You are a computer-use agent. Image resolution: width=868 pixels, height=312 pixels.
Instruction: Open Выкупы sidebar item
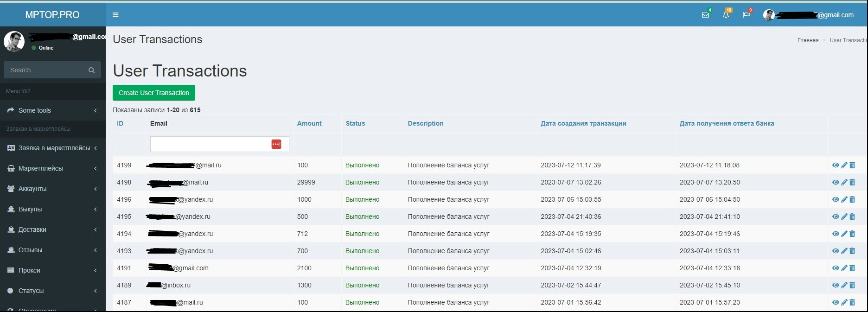coord(52,209)
